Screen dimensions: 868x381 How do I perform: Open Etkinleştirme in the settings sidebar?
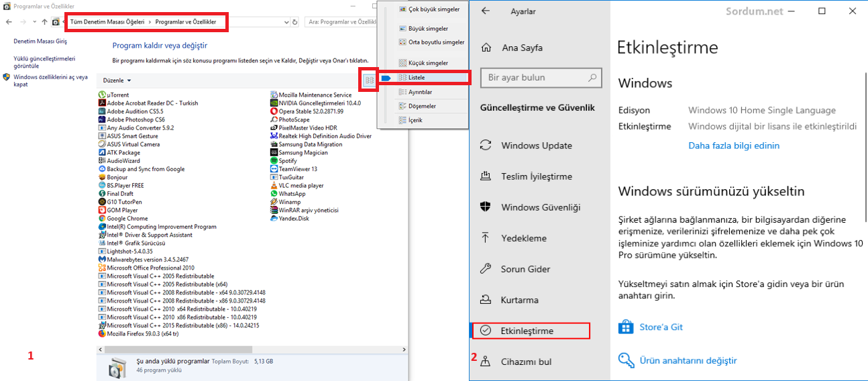pos(531,331)
